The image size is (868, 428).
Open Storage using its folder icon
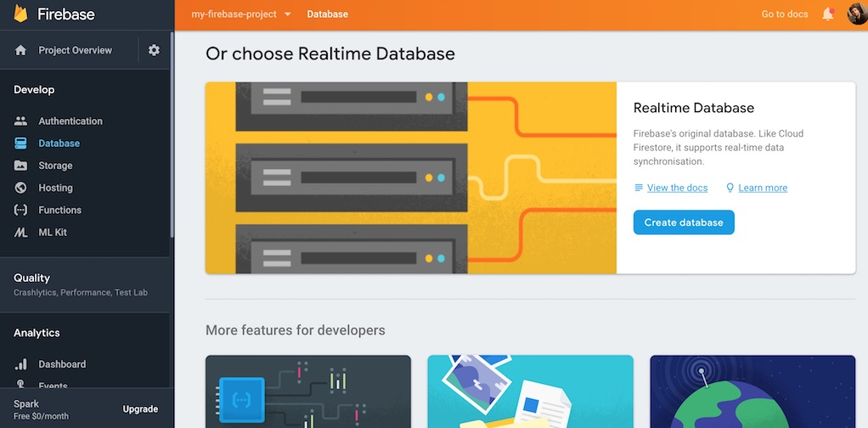coord(20,166)
